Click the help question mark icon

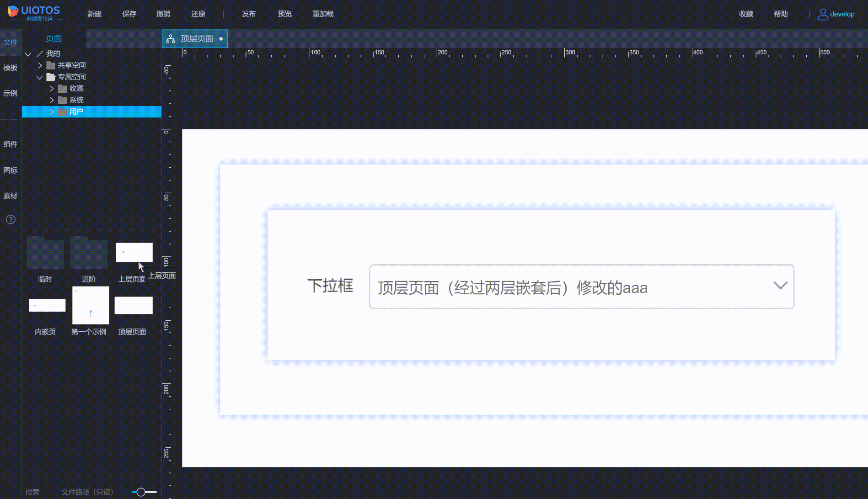[x=10, y=220]
